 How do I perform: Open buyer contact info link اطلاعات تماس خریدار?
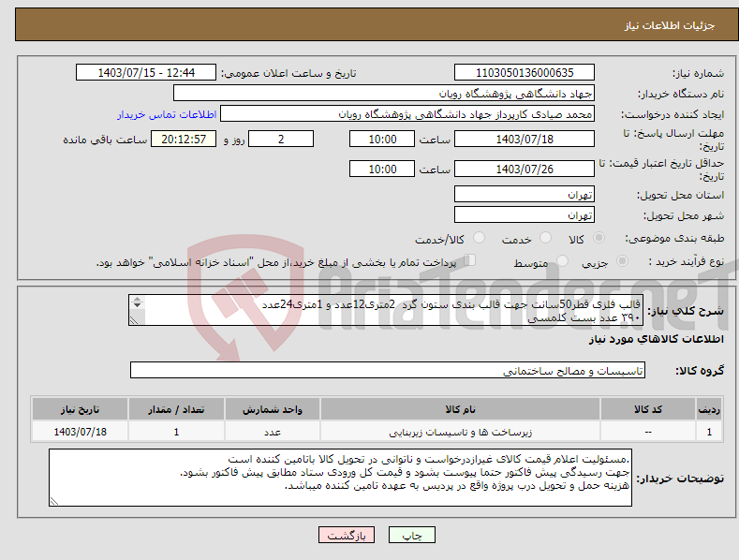pos(167,114)
